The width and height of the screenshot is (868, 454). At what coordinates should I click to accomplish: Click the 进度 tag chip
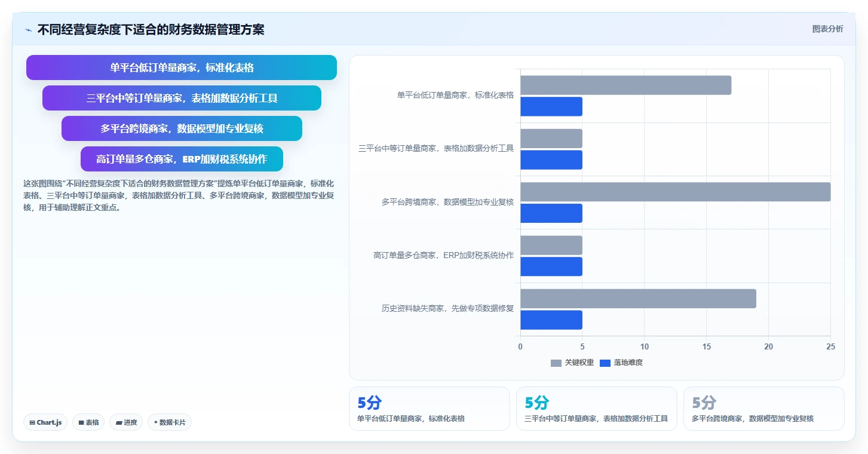(126, 422)
